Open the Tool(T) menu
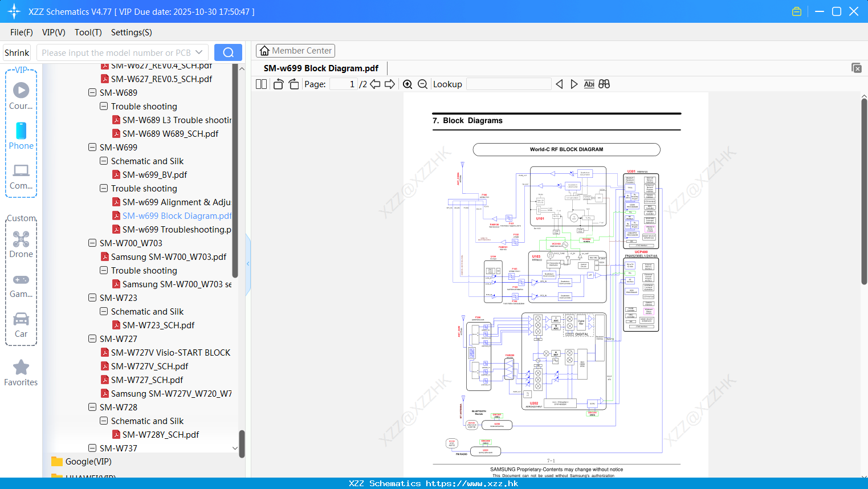This screenshot has width=868, height=489. 88,32
